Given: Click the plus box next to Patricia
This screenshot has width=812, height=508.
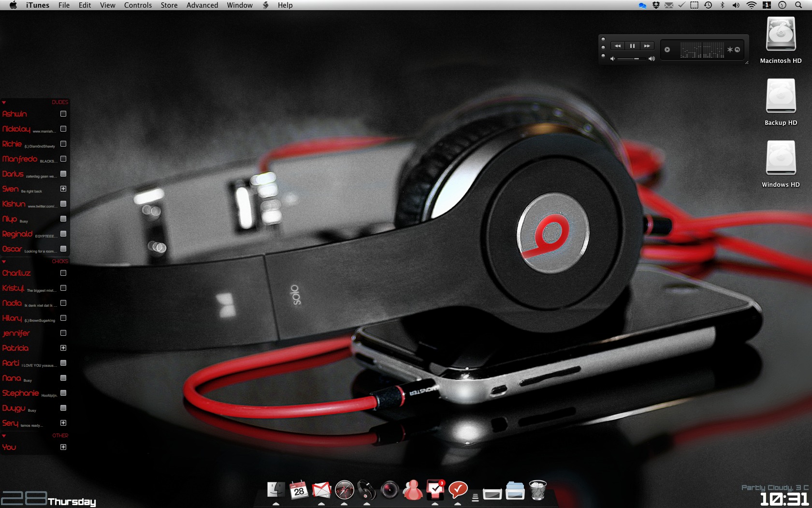Looking at the screenshot, I should pos(63,348).
